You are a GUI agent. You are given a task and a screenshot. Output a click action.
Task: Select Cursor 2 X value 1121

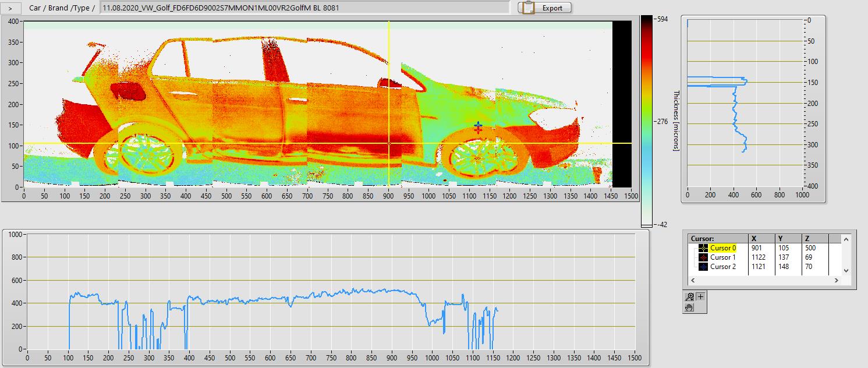(x=759, y=267)
